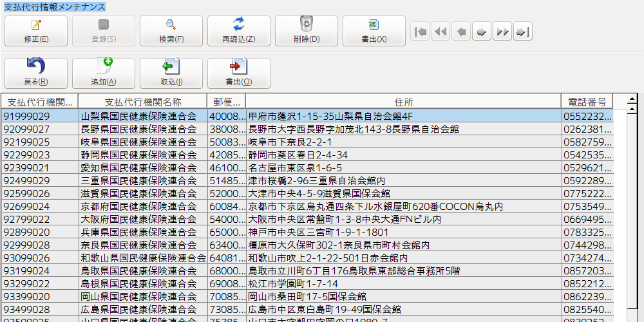Viewport: 644px width, 322px height.
Task: Skip forward one page with double-right arrow
Action: (x=502, y=31)
